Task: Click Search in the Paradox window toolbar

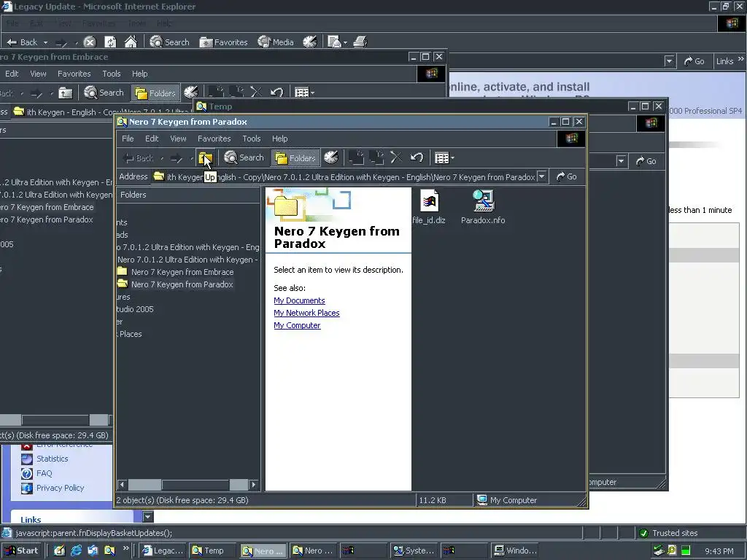Action: tap(244, 157)
